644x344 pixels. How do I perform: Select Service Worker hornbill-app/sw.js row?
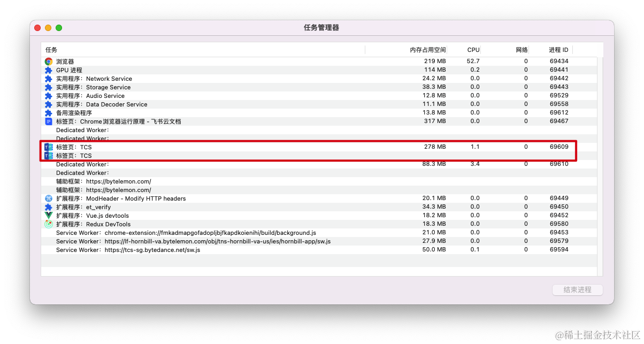tap(319, 241)
